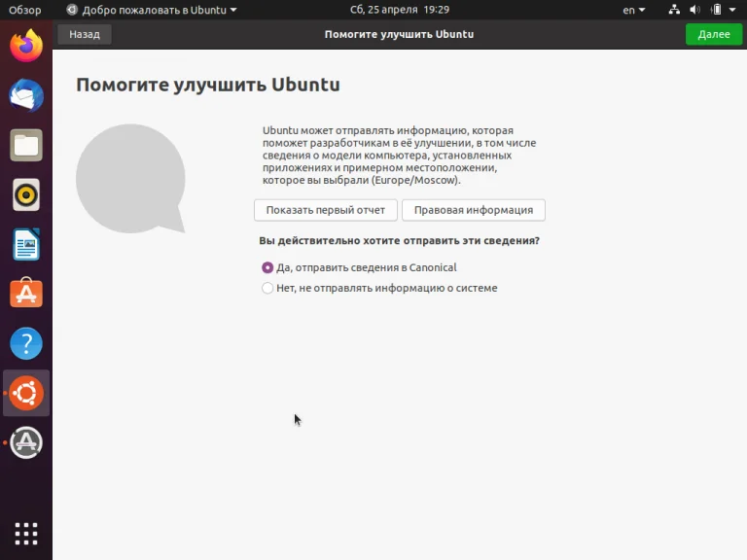Click the speech bubble illustration
747x560 pixels.
pos(130,179)
